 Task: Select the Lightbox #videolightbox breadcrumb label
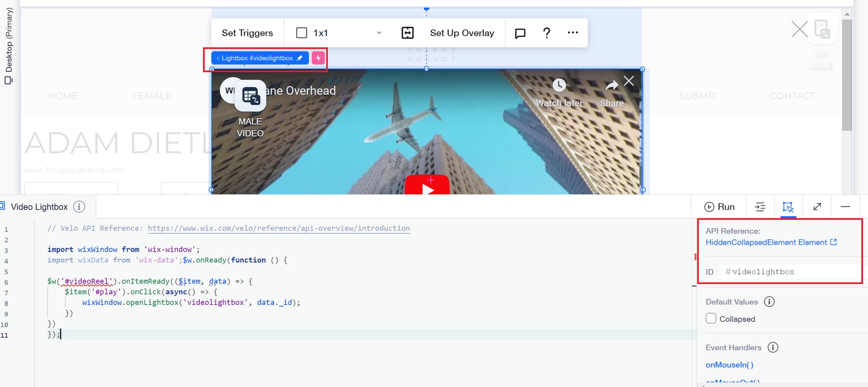tap(257, 58)
